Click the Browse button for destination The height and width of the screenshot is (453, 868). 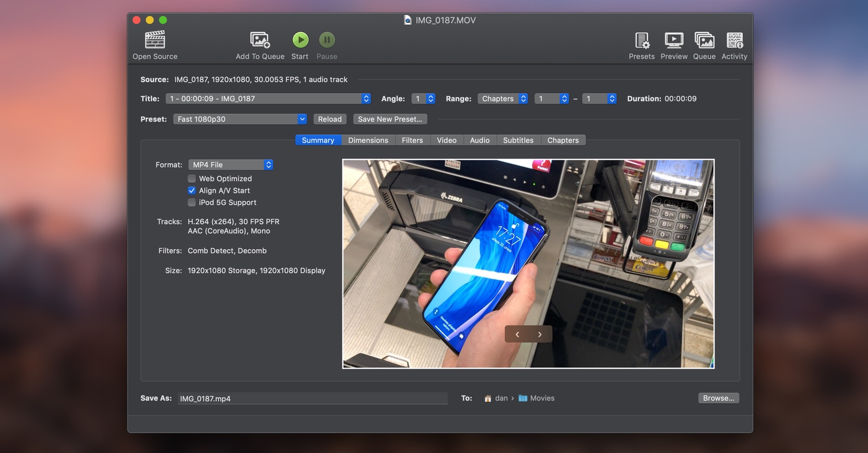718,398
